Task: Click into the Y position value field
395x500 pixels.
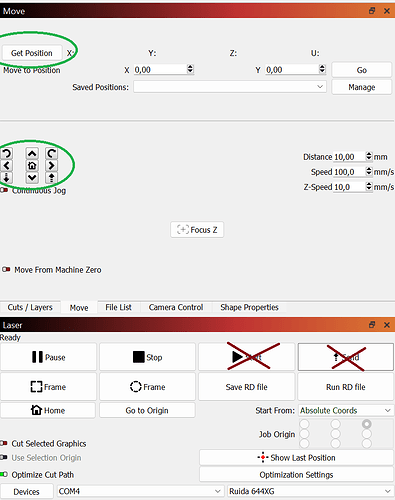Action: 292,70
